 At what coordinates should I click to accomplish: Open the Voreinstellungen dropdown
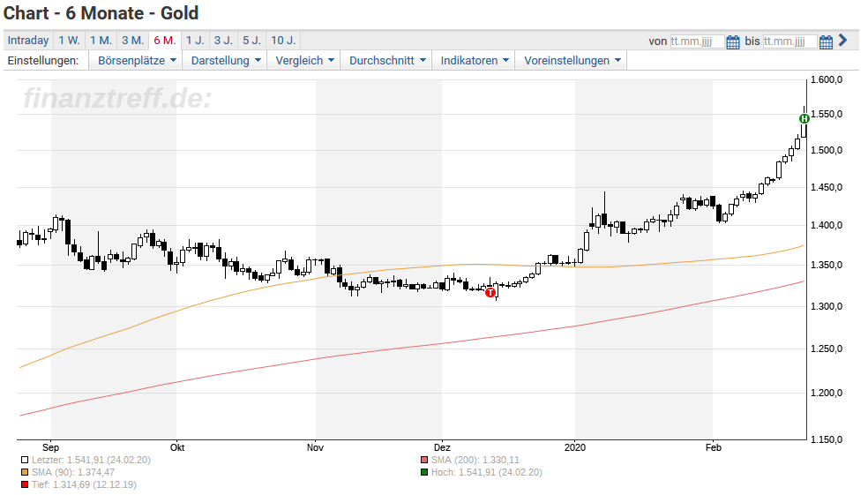pos(572,60)
